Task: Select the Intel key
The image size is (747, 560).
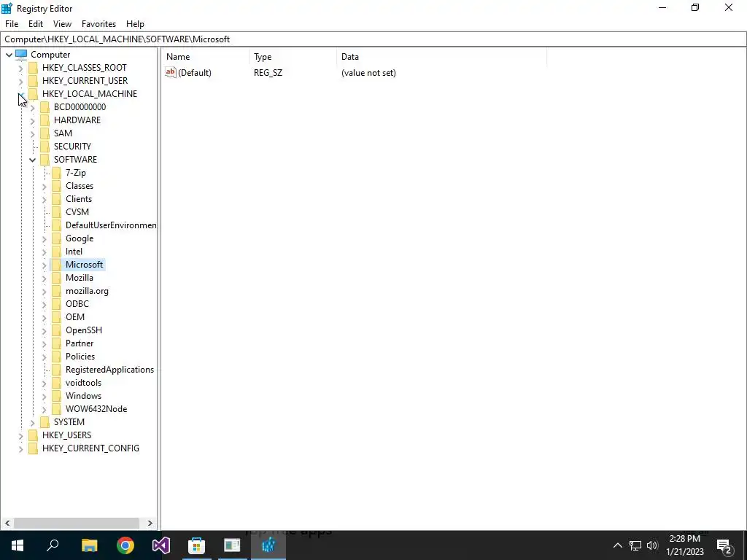Action: [x=74, y=252]
